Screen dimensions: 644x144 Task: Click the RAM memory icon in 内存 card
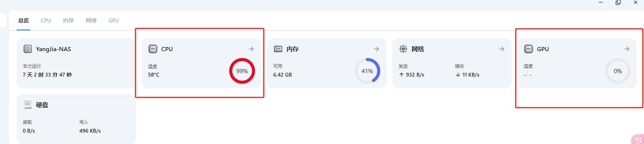pos(278,49)
